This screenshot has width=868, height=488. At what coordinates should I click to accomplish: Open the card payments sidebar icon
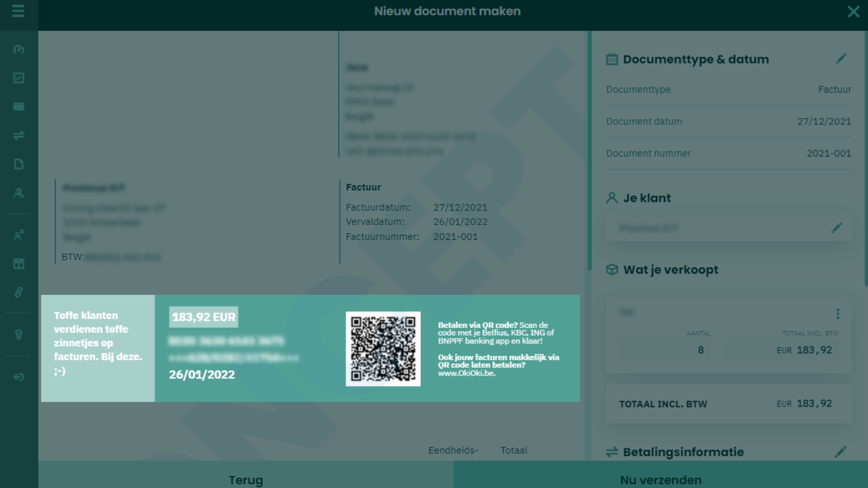pos(19,107)
